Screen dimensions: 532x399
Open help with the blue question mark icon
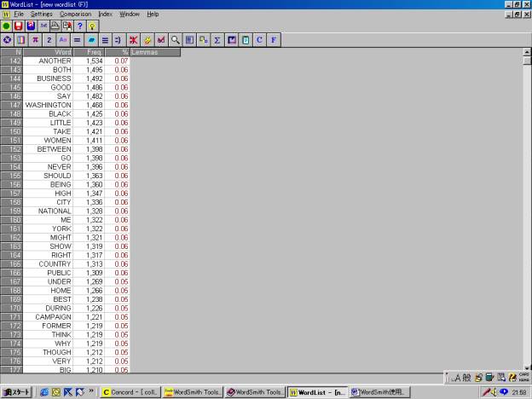[x=80, y=26]
